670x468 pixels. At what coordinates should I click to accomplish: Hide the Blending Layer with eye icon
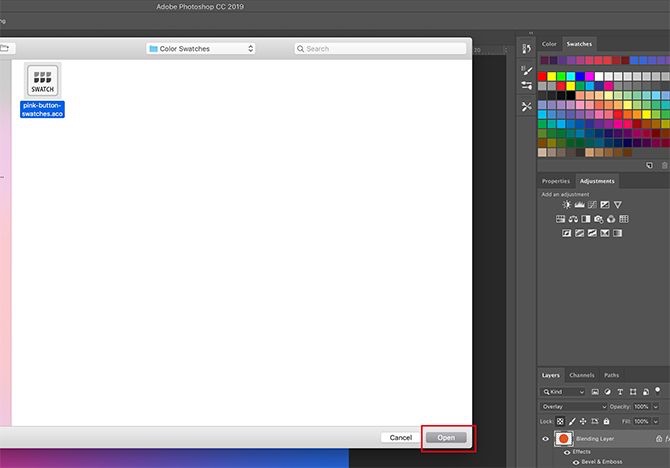tap(546, 439)
